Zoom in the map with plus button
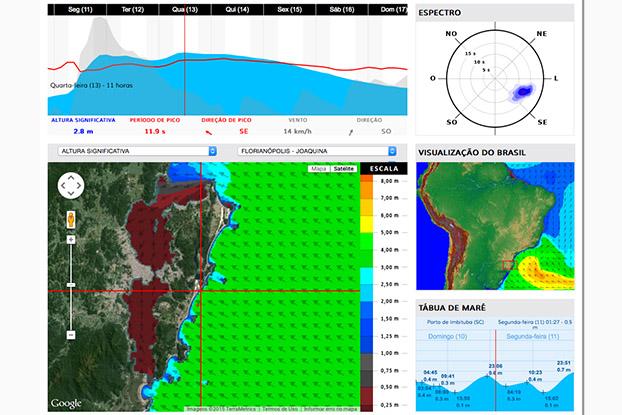Image resolution: width=622 pixels, height=415 pixels. pos(71,240)
